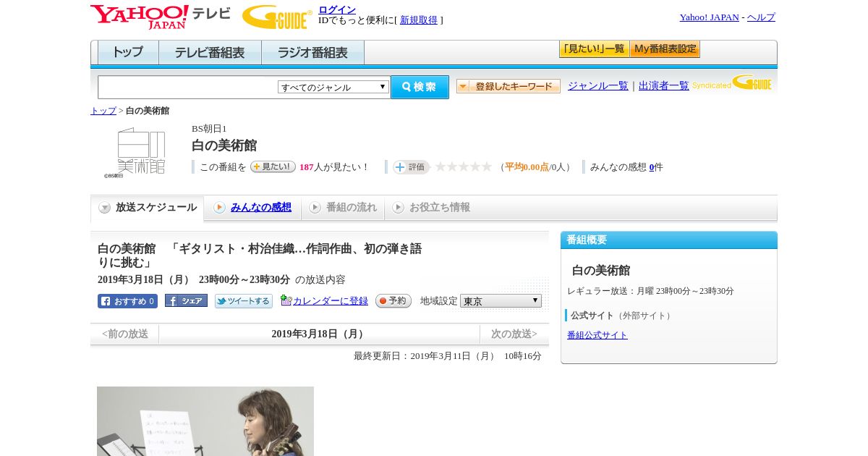Open My番組表設定
The image size is (868, 456).
(x=665, y=49)
